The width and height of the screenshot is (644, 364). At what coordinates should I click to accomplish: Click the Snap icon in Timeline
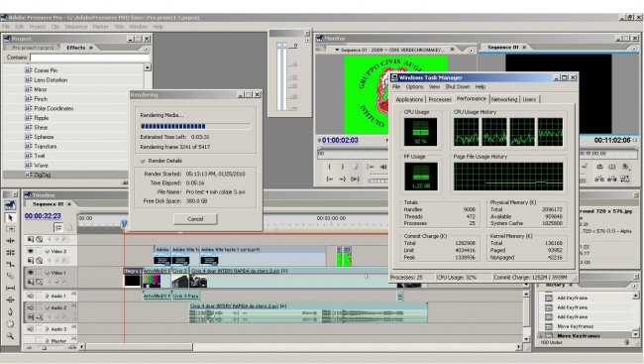point(58,227)
